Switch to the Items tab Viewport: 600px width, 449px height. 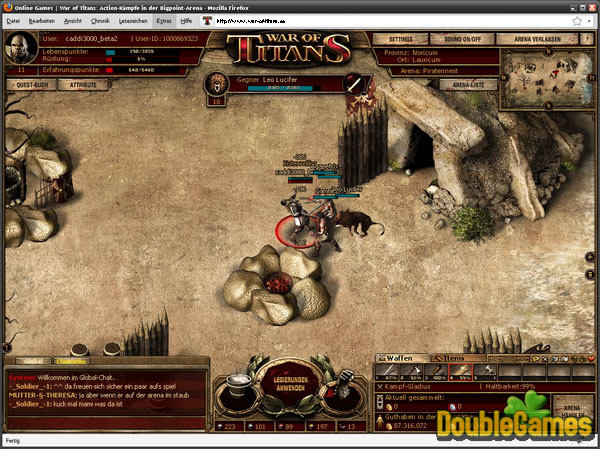458,358
